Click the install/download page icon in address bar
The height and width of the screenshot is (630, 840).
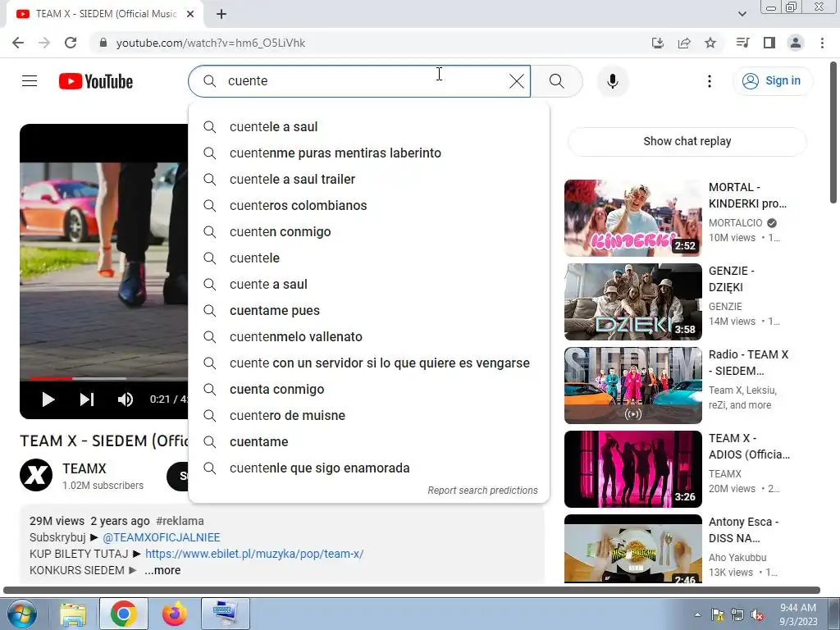click(657, 43)
